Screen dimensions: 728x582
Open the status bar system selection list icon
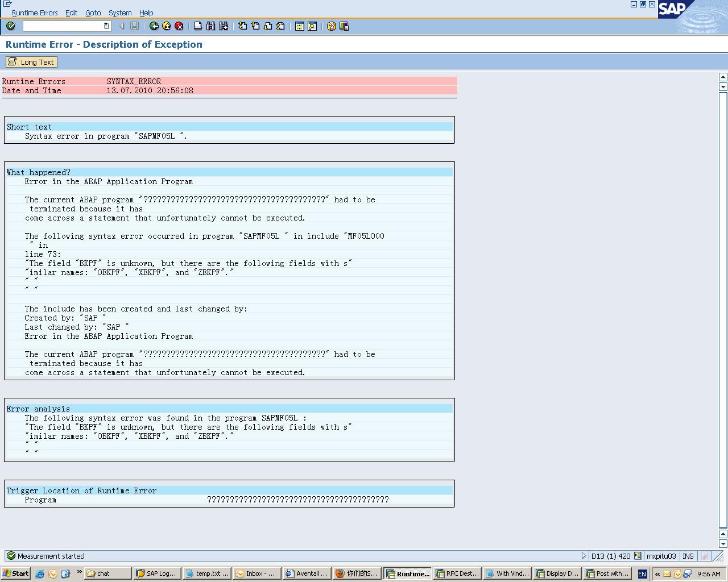[x=638, y=556]
